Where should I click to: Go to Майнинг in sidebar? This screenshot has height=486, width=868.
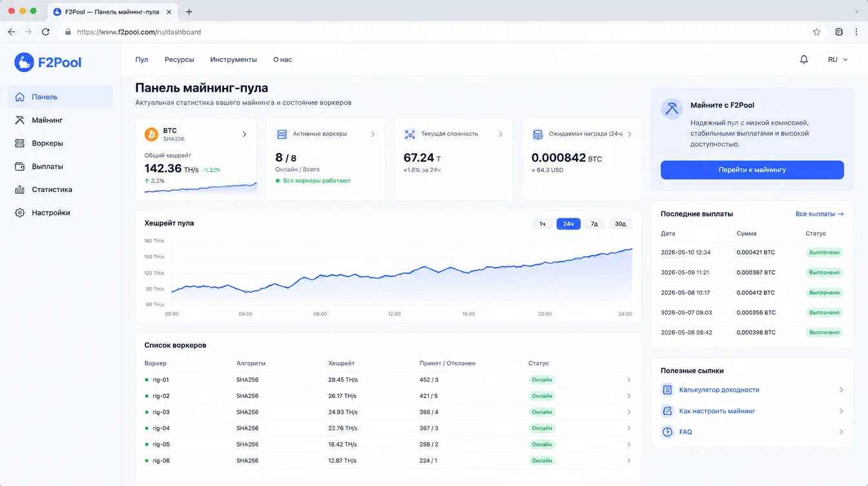(60, 120)
